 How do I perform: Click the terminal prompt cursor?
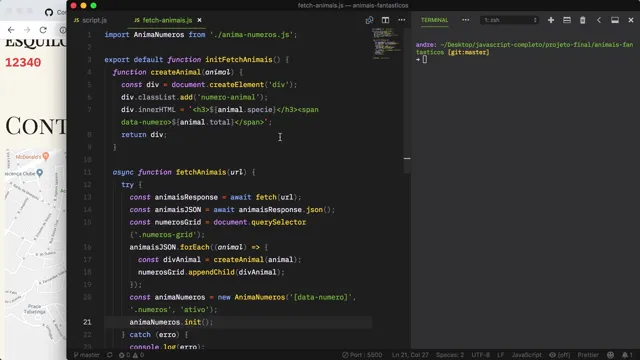(x=425, y=60)
